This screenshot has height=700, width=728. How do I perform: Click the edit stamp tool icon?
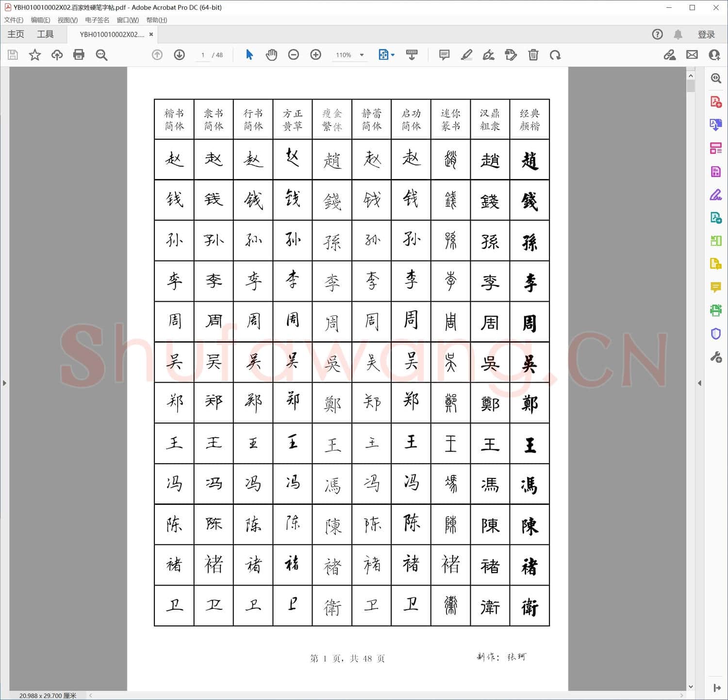511,55
